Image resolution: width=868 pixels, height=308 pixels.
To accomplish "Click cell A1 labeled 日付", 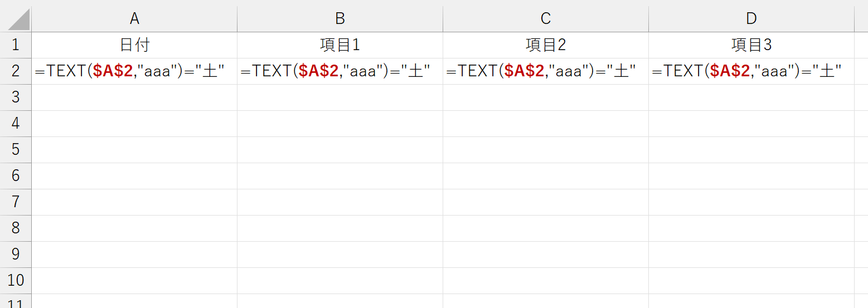I will click(x=134, y=45).
